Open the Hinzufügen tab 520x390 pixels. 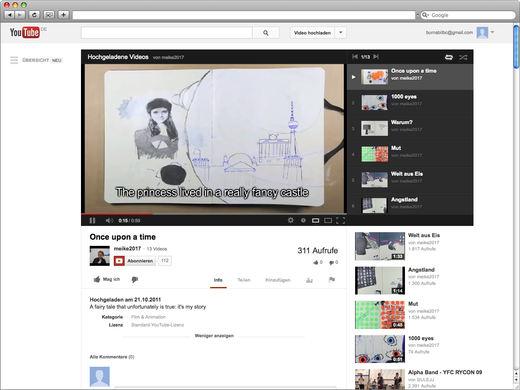pyautogui.click(x=278, y=280)
